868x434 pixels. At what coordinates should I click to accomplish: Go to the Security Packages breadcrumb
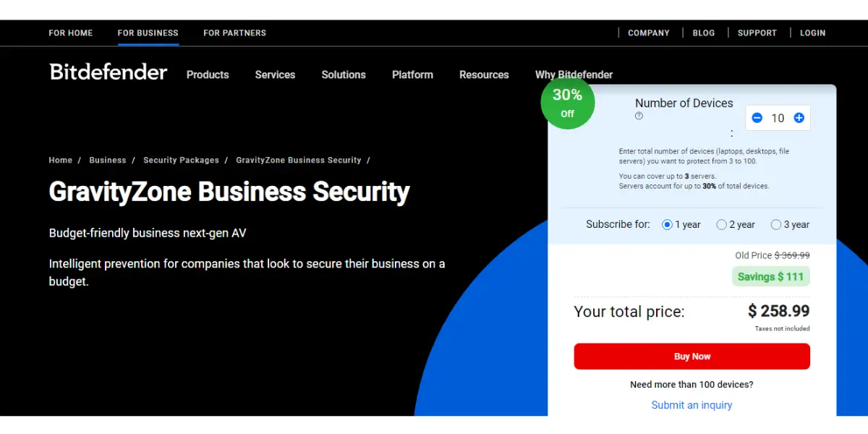(181, 160)
